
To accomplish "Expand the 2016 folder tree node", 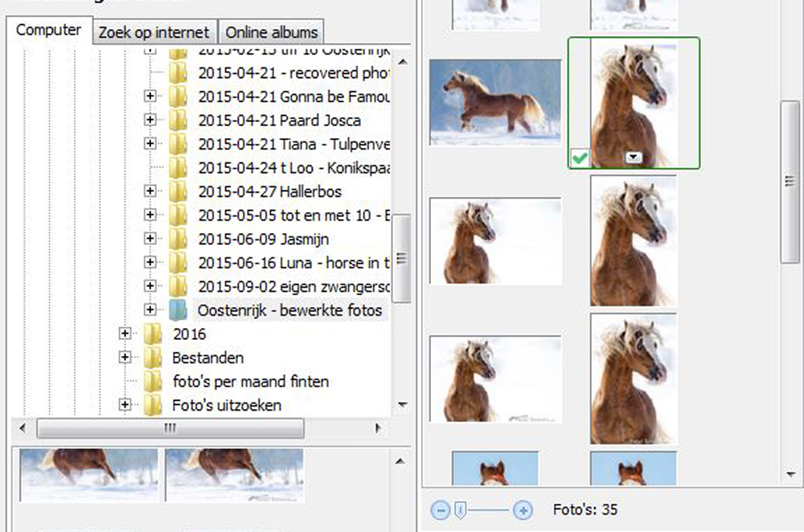I will pos(125,334).
